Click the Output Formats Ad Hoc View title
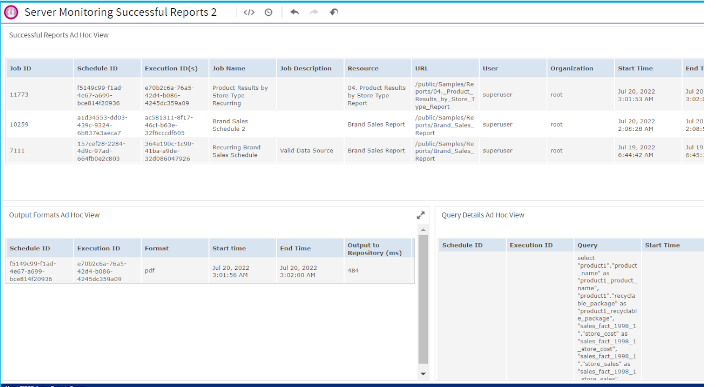716x387 pixels. point(54,215)
